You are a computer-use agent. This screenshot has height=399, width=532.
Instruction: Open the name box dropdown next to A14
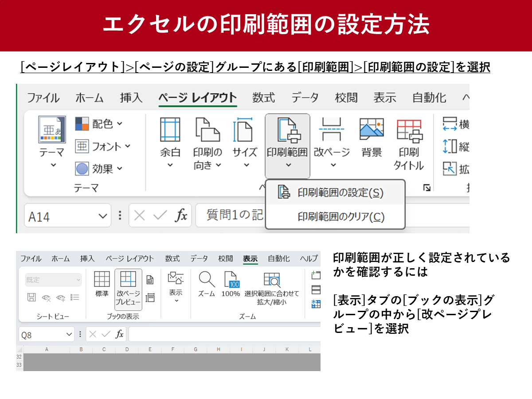coord(103,215)
